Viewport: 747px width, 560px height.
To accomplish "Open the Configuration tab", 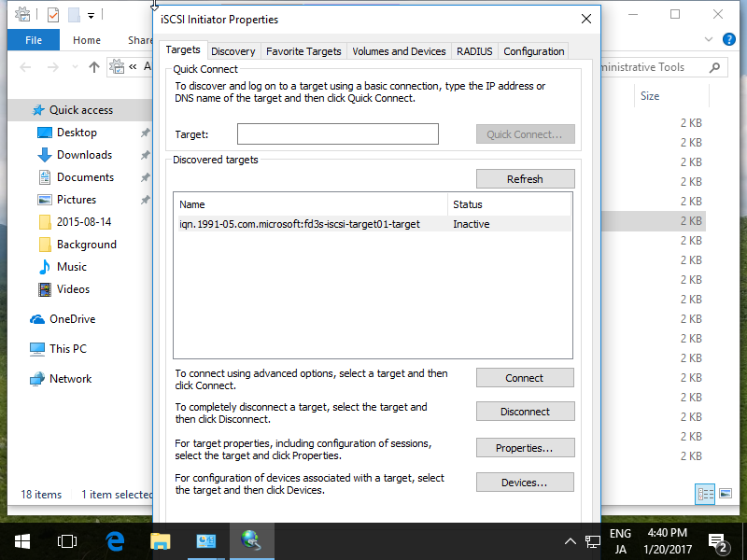I will click(x=533, y=51).
